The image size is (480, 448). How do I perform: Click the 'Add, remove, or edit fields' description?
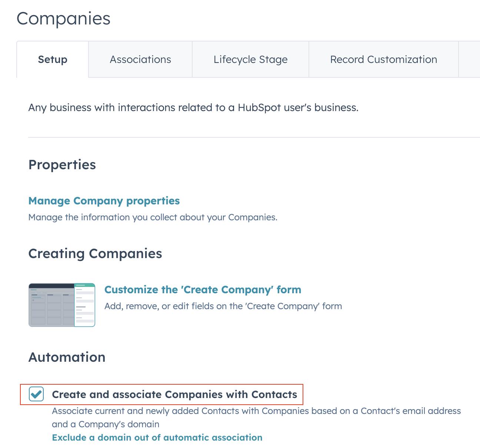pyautogui.click(x=223, y=306)
